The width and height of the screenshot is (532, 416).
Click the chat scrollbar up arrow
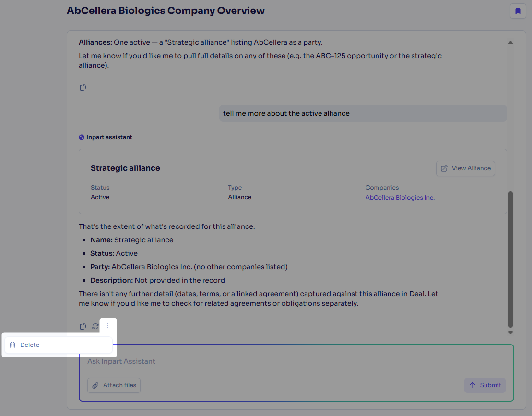pos(510,42)
